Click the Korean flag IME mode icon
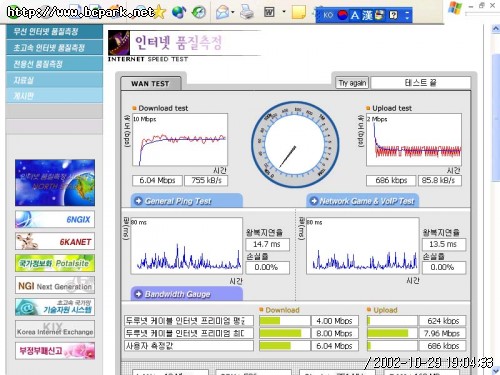Image resolution: width=500 pixels, height=375 pixels. click(342, 15)
